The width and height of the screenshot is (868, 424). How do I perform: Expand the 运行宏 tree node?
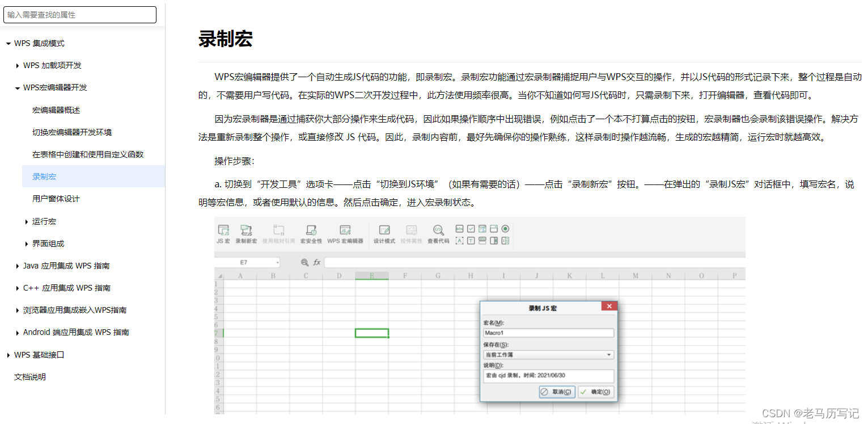click(x=27, y=222)
